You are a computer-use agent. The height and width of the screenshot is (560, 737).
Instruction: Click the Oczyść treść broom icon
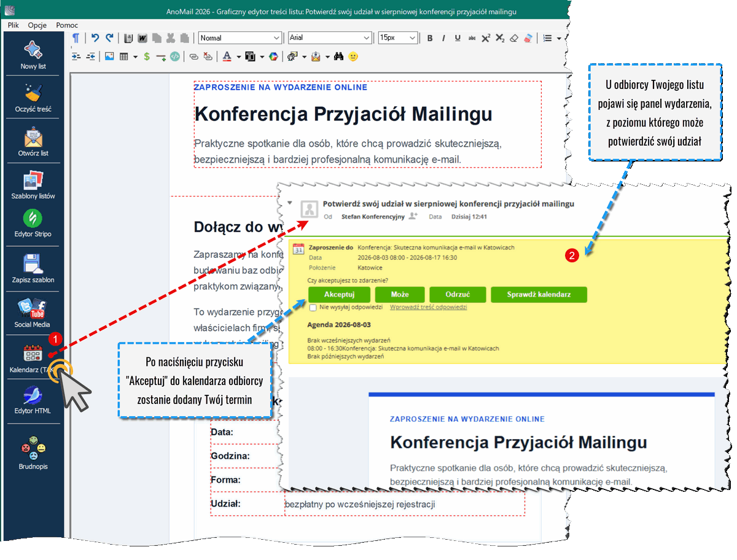point(33,93)
